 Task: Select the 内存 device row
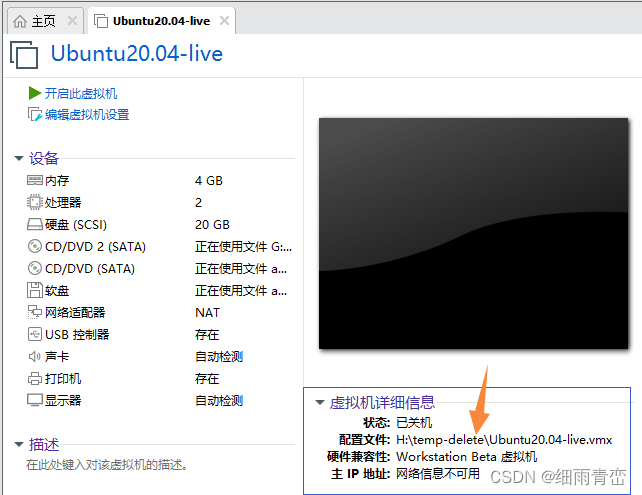(x=160, y=181)
